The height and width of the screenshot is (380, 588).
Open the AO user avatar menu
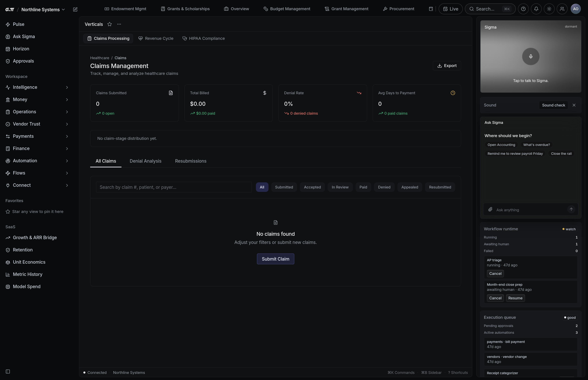tap(576, 9)
